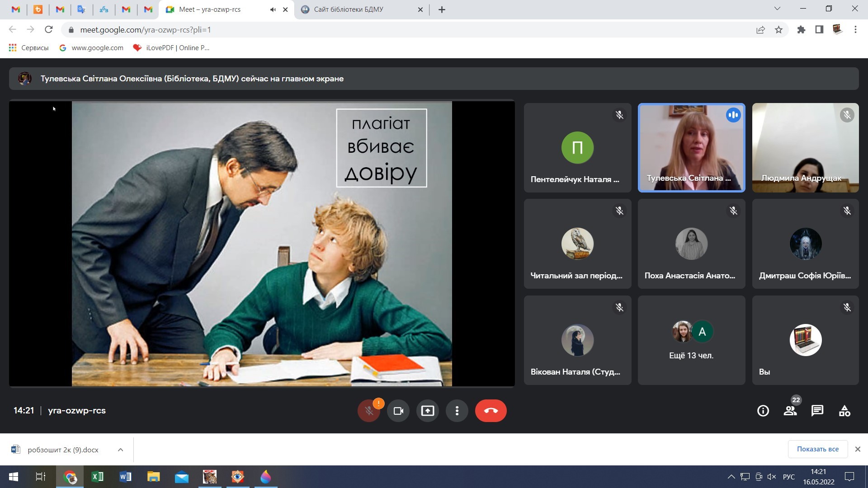Bookmark this page with star icon
The height and width of the screenshot is (488, 868).
[778, 30]
